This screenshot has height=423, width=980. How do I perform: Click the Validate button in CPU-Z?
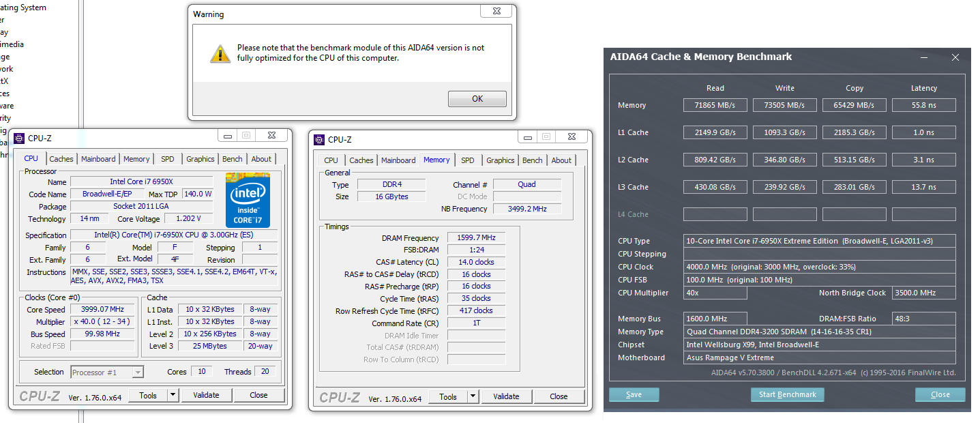pos(207,394)
